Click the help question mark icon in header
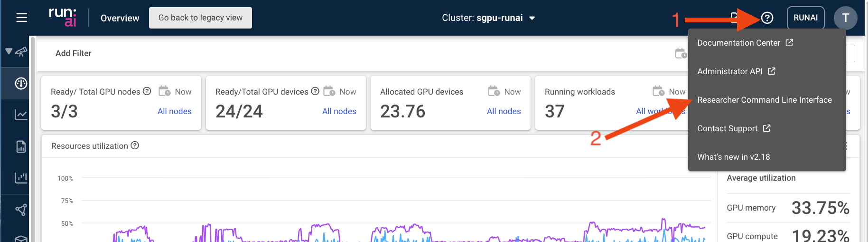 coord(767,18)
